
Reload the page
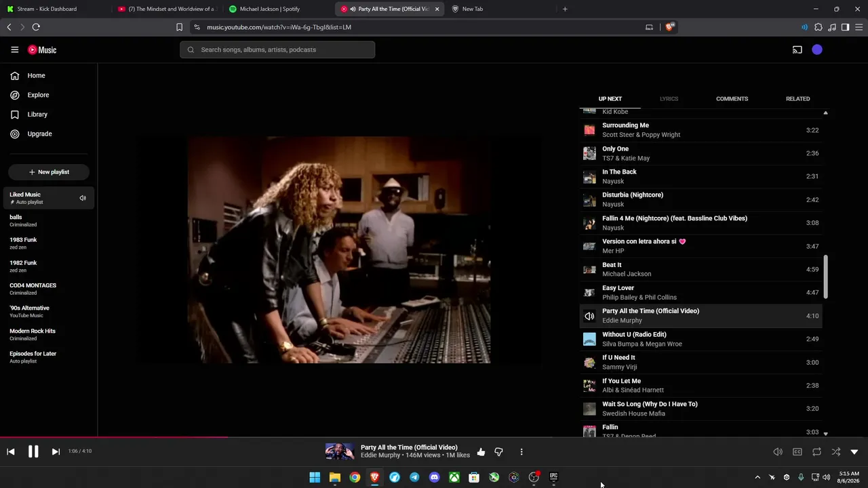point(36,27)
